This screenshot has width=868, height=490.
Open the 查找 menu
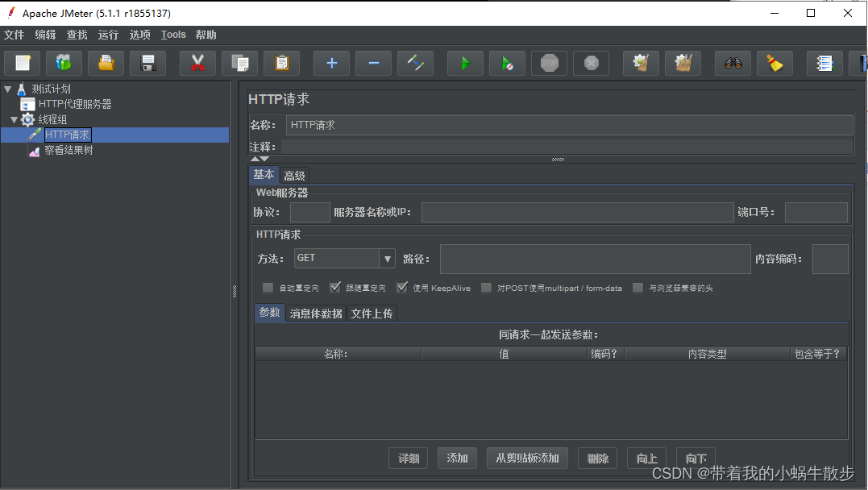click(77, 35)
